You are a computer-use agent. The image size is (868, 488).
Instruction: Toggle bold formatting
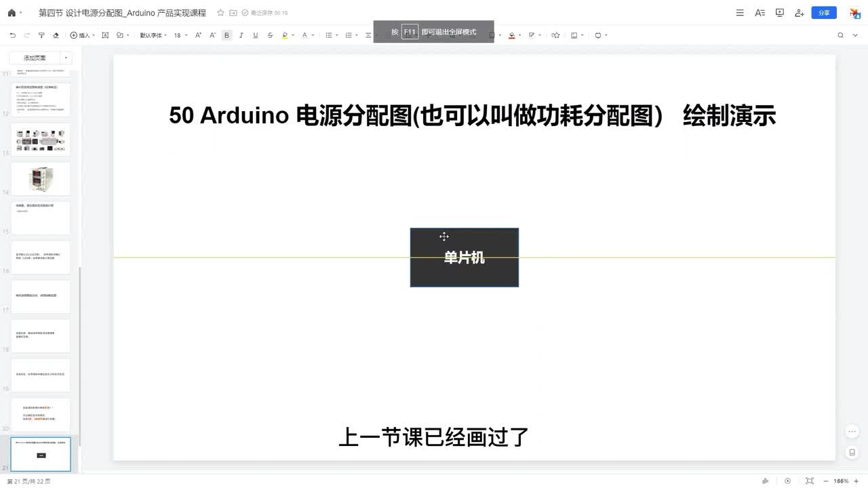226,35
